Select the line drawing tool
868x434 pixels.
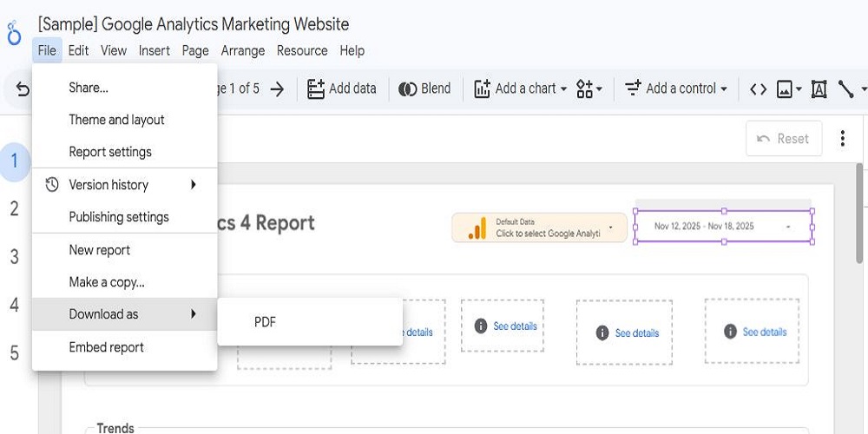point(845,89)
